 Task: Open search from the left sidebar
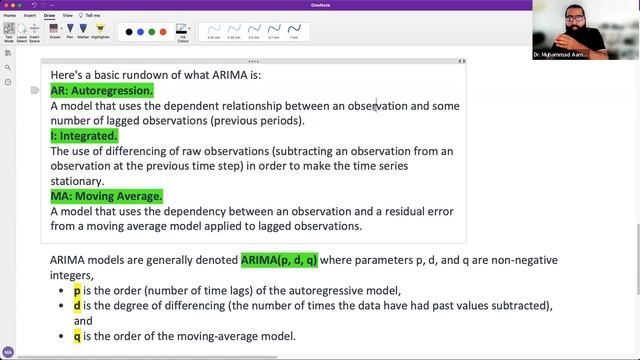coord(8,68)
